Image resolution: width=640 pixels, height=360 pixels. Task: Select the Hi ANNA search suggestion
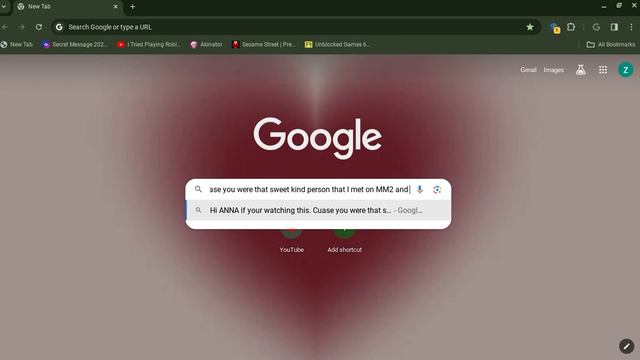coord(318,210)
